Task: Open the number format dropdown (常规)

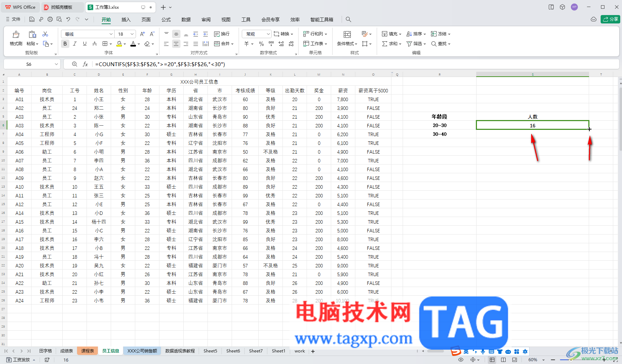Action: pyautogui.click(x=268, y=34)
